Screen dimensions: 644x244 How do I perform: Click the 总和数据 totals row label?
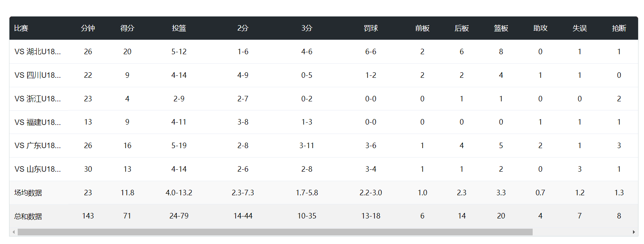point(28,216)
